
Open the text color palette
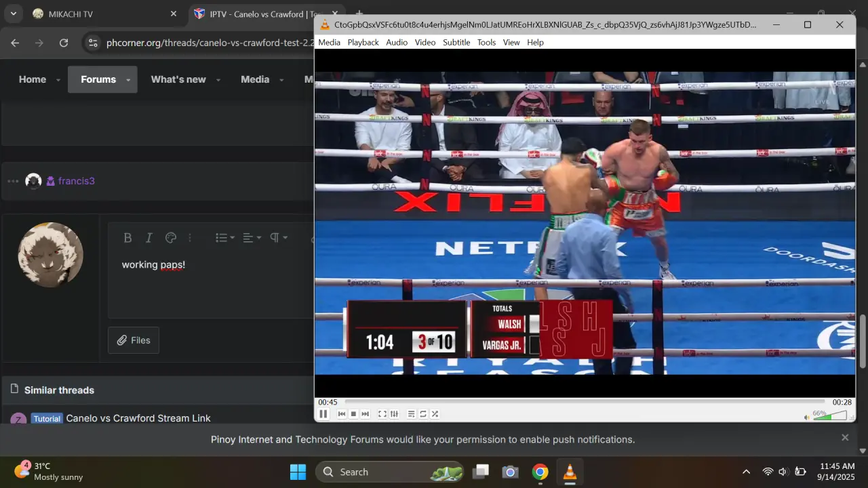171,238
